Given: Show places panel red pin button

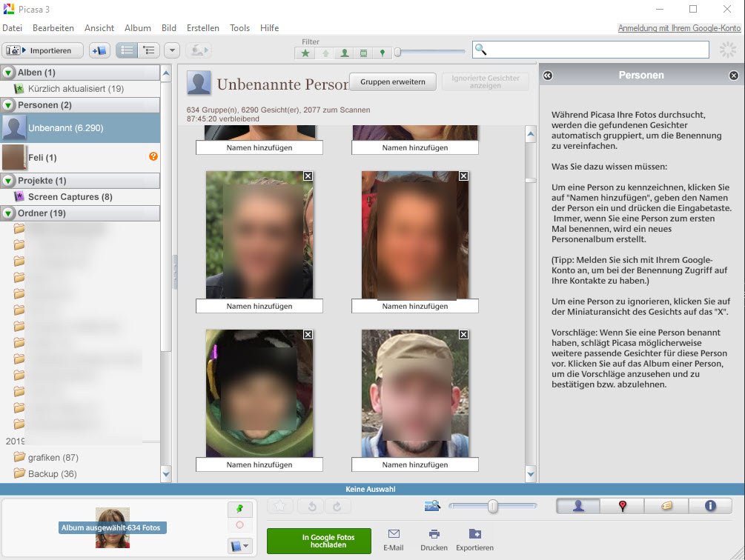Looking at the screenshot, I should pyautogui.click(x=623, y=506).
